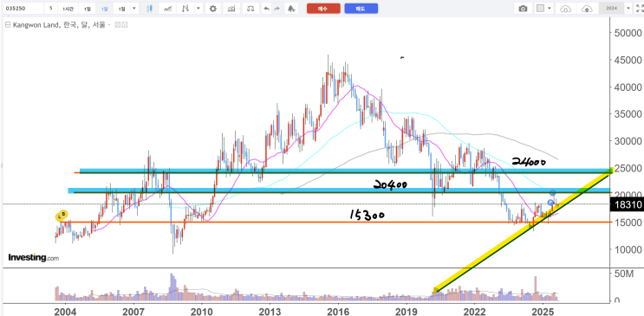The width and height of the screenshot is (644, 316).
Task: Expand the chart style dropdown arrow
Action: (198, 8)
